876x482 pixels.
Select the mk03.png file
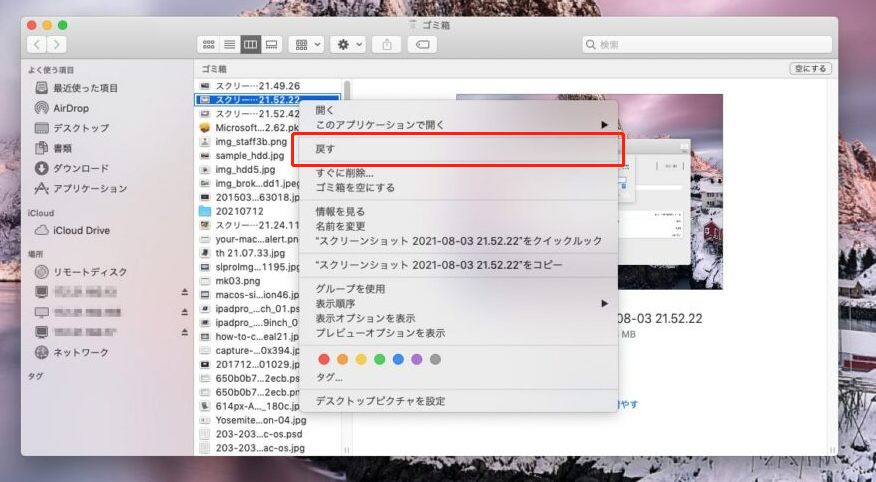pyautogui.click(x=248, y=281)
